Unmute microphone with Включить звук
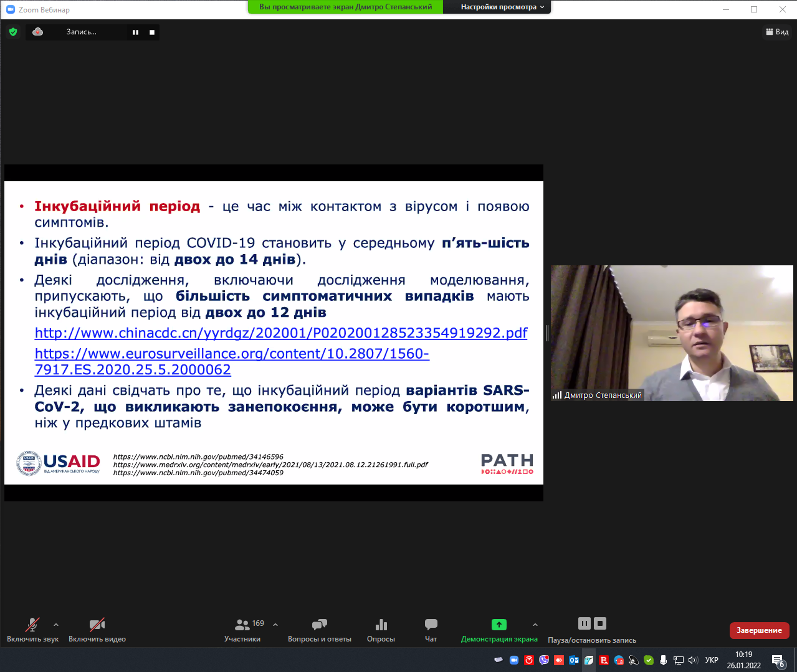797x672 pixels. tap(32, 625)
